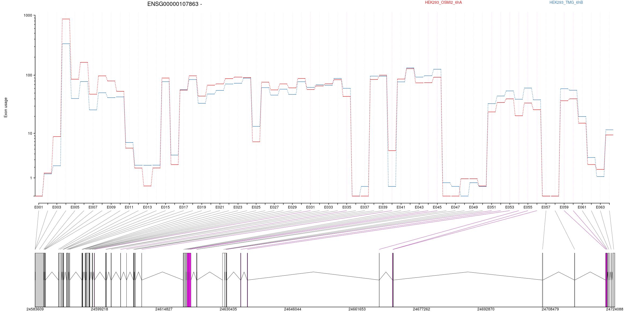Screen dimensions: 644x322
Task: Click the red E004 peak segment near 1000
Action: [66, 19]
